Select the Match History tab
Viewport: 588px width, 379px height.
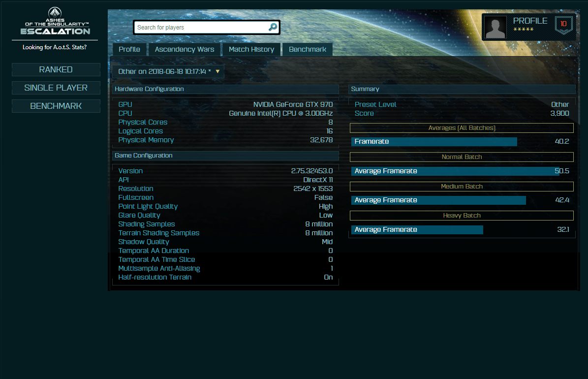(x=251, y=49)
